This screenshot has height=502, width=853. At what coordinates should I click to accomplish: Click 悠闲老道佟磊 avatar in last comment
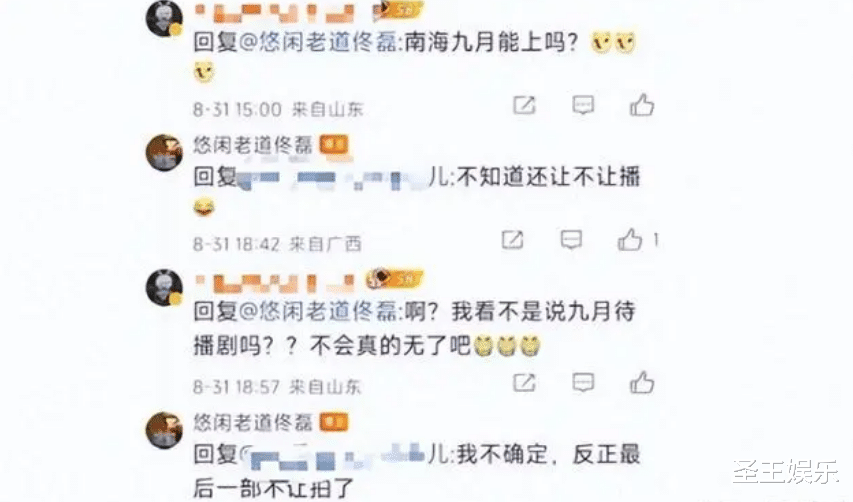[x=164, y=430]
